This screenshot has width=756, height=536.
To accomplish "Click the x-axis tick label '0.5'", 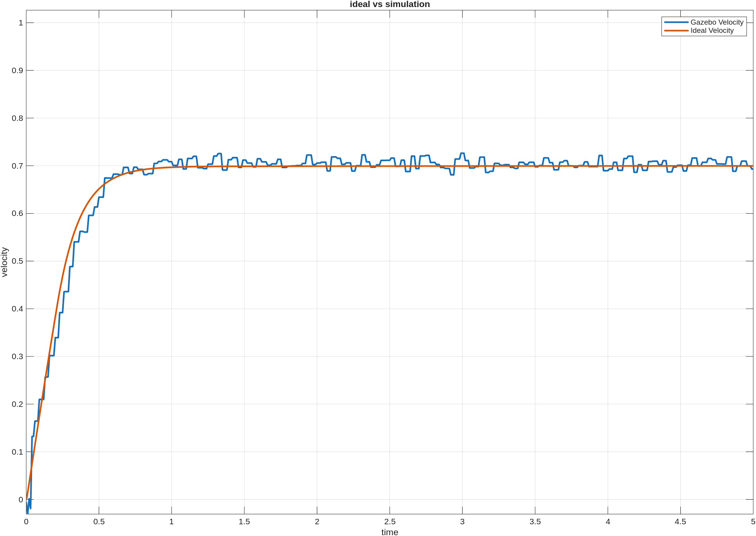I will click(99, 522).
